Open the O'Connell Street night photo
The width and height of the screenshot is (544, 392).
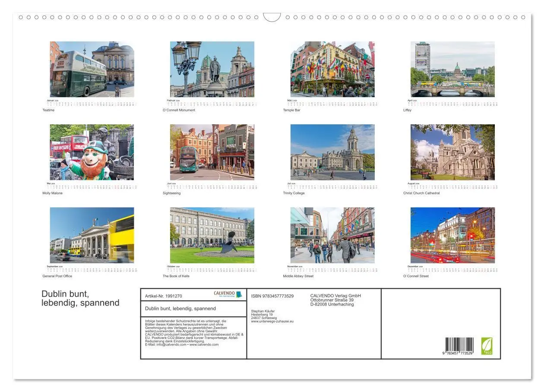(452, 235)
